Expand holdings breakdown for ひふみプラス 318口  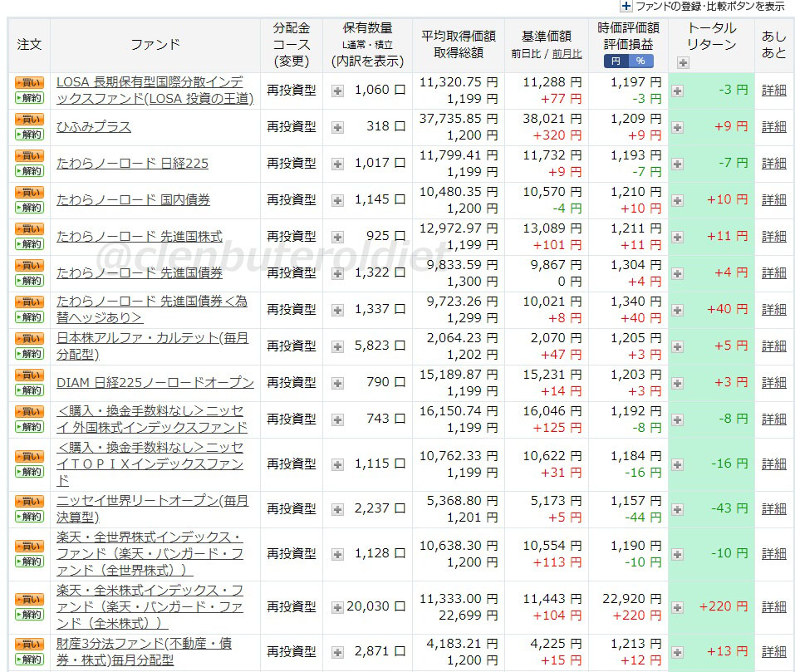[x=337, y=127]
